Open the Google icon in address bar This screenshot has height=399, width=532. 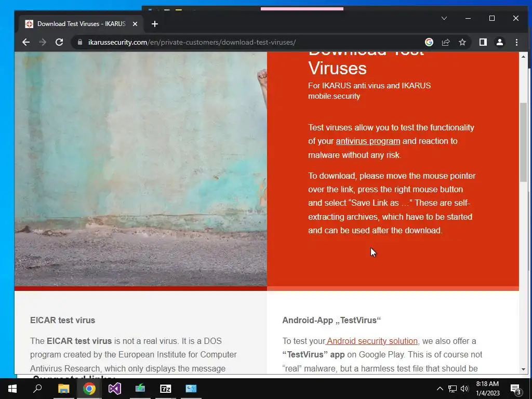click(429, 43)
